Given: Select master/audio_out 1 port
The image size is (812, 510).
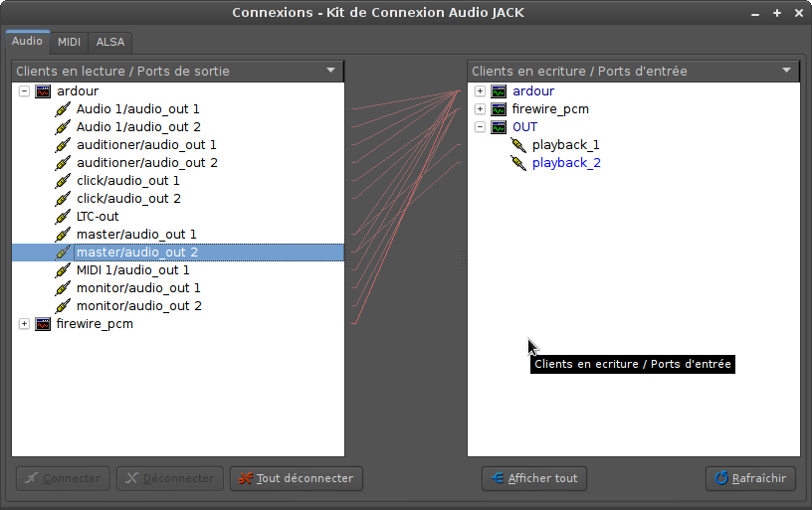Looking at the screenshot, I should point(136,235).
